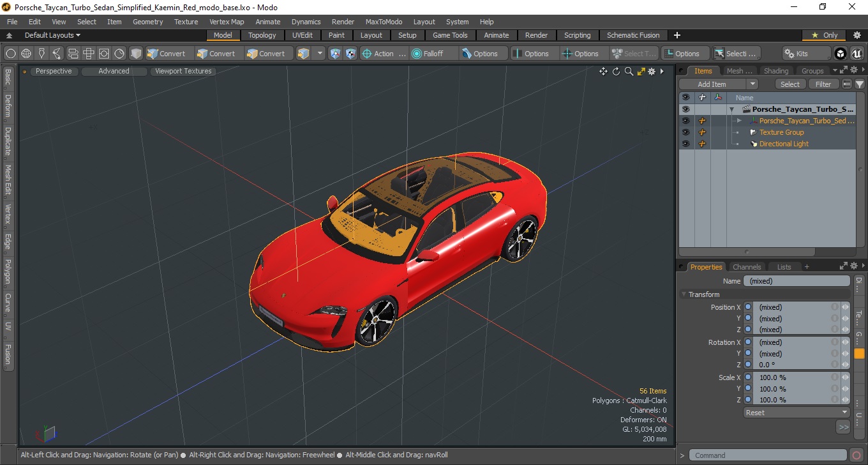The height and width of the screenshot is (465, 868).
Task: Click the Filter button in Items panel
Action: point(824,84)
